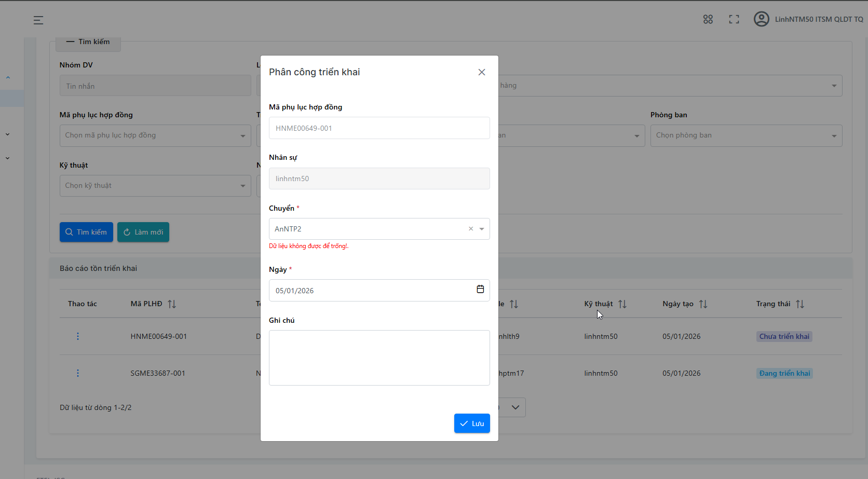
Task: Sort by Mã PLHĐ column
Action: point(172,304)
